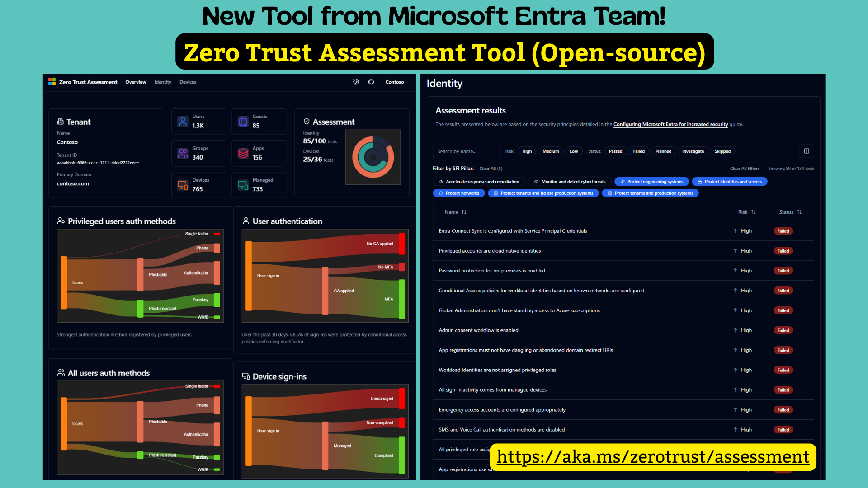Click Failed badge on Emergency access row

click(x=783, y=410)
